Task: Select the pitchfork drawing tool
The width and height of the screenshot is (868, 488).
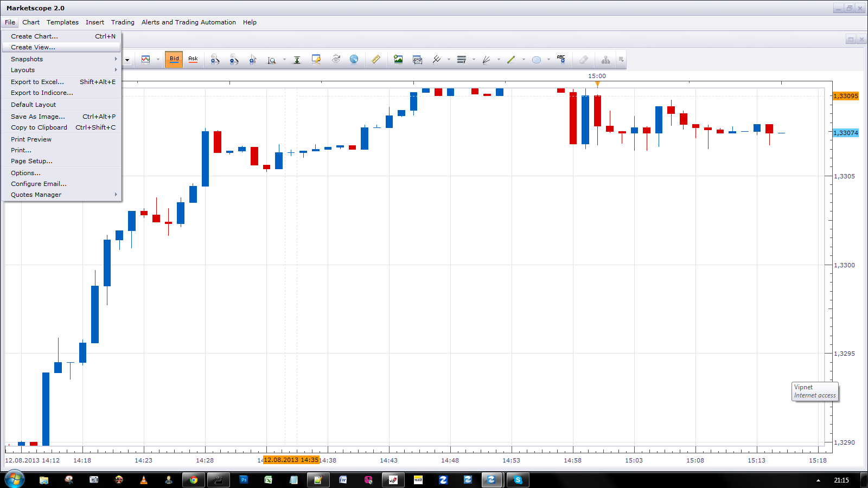Action: [x=436, y=59]
